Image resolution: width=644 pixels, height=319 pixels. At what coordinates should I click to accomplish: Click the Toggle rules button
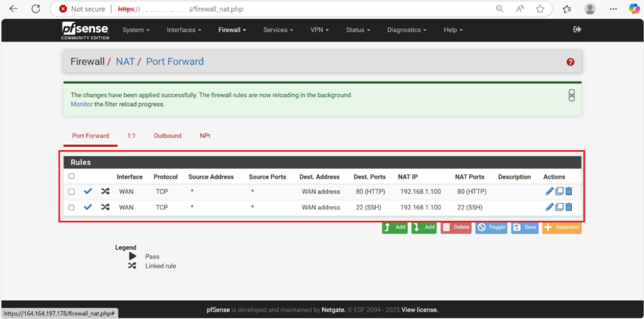491,227
